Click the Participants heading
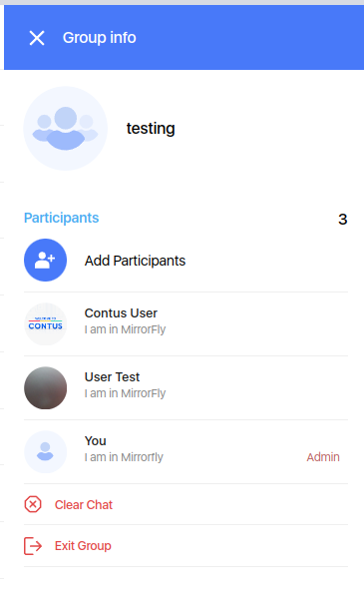This screenshot has width=364, height=600. tap(61, 218)
